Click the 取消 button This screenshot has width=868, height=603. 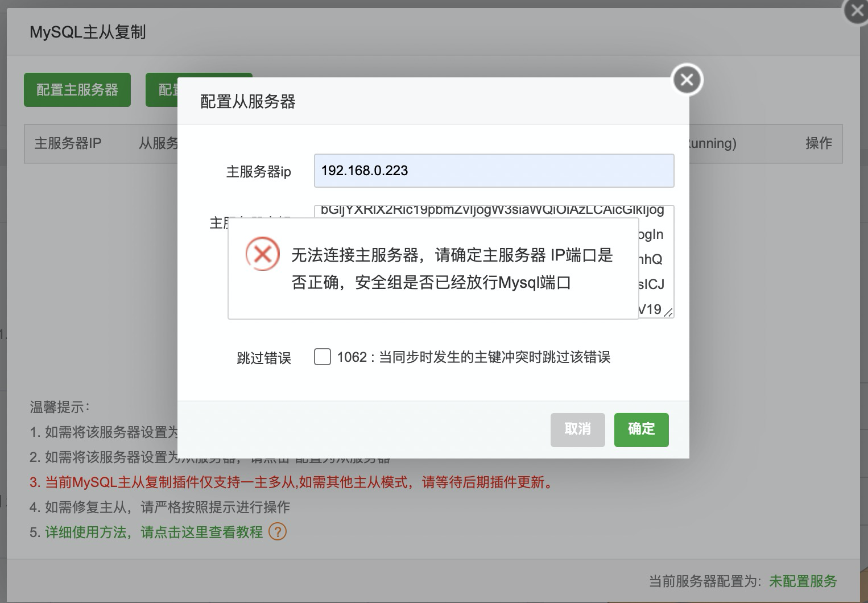tap(578, 429)
